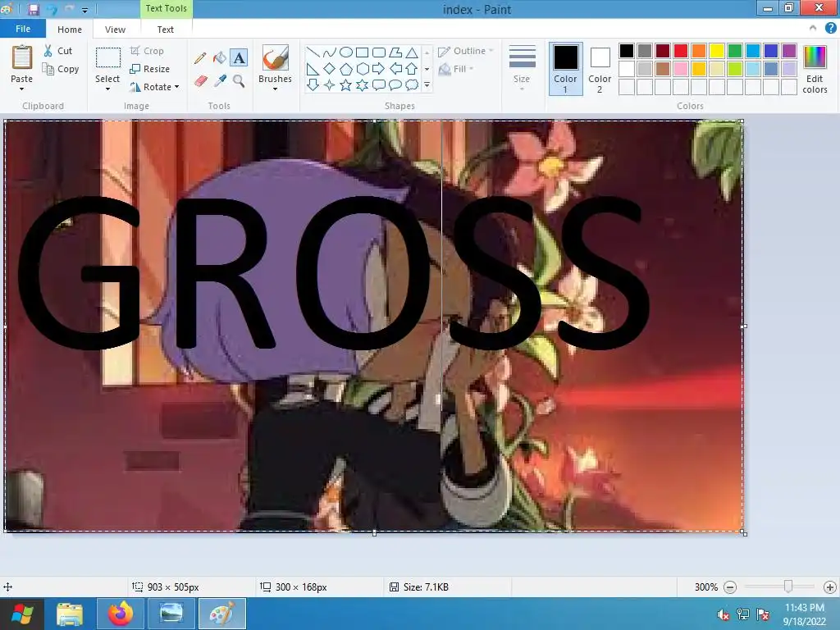Click the Brushes icon

point(276,57)
